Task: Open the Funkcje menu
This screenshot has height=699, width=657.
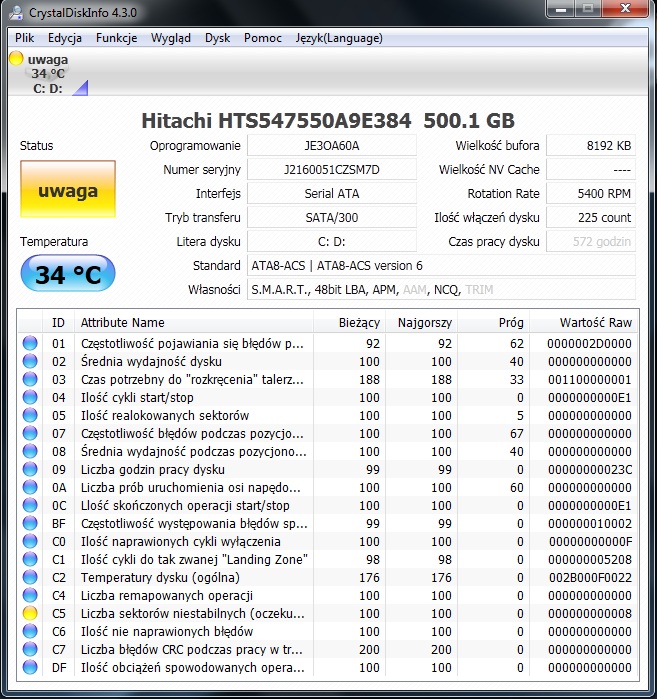Action: point(116,38)
